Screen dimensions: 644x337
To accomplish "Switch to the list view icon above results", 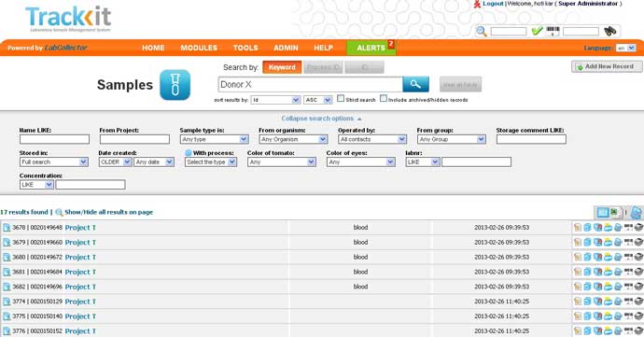I will pos(603,213).
